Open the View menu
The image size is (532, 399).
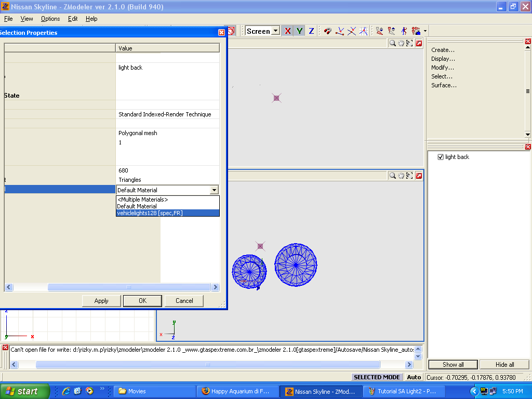[x=27, y=19]
